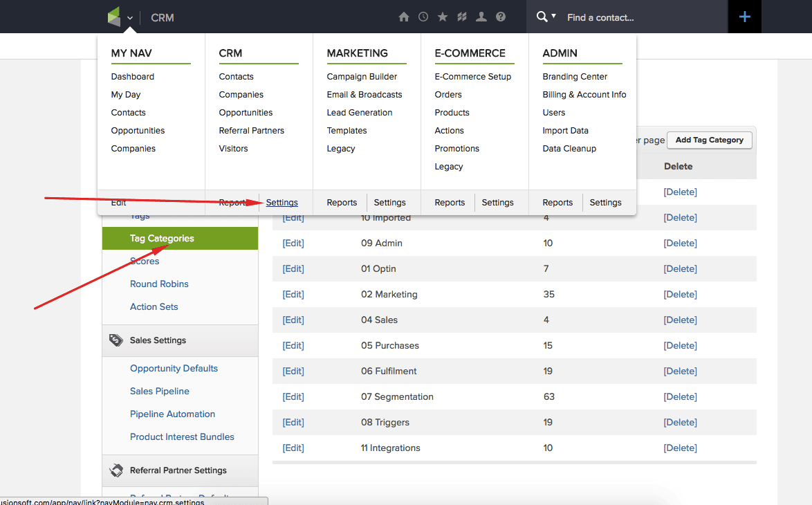Open Email & Broadcasts menu item
The width and height of the screenshot is (812, 505).
pos(364,95)
